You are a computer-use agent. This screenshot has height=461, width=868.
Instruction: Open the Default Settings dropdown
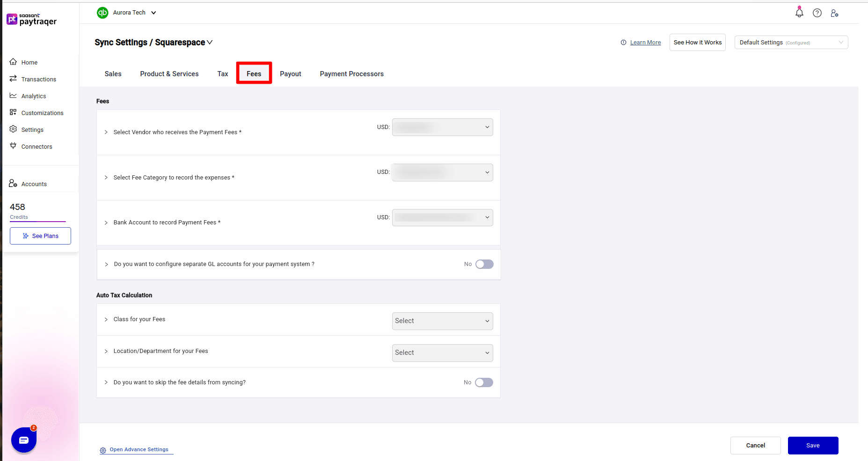tap(791, 42)
